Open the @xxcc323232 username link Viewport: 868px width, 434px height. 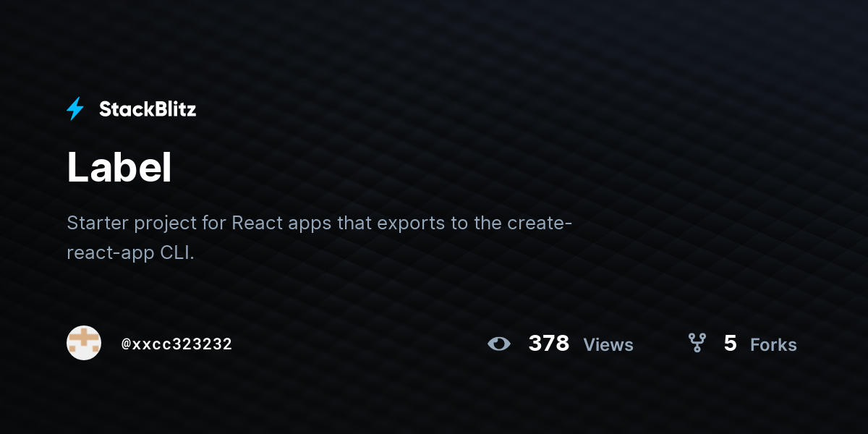coord(177,344)
